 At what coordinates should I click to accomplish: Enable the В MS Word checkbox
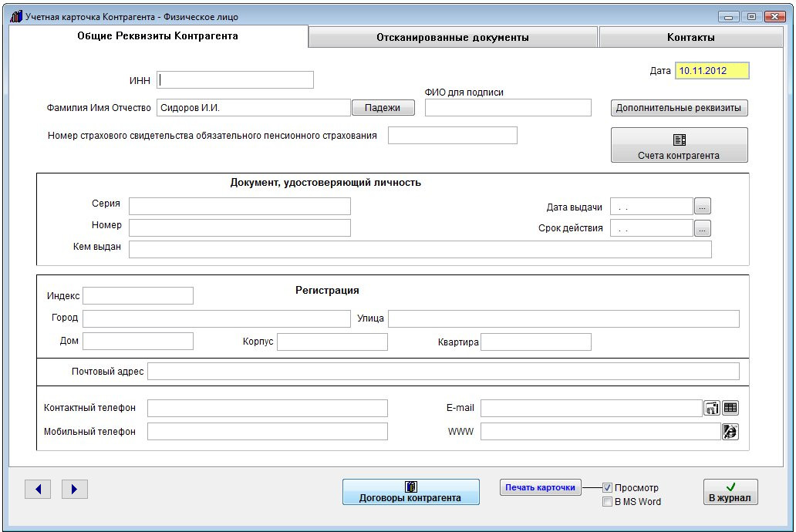pos(608,502)
